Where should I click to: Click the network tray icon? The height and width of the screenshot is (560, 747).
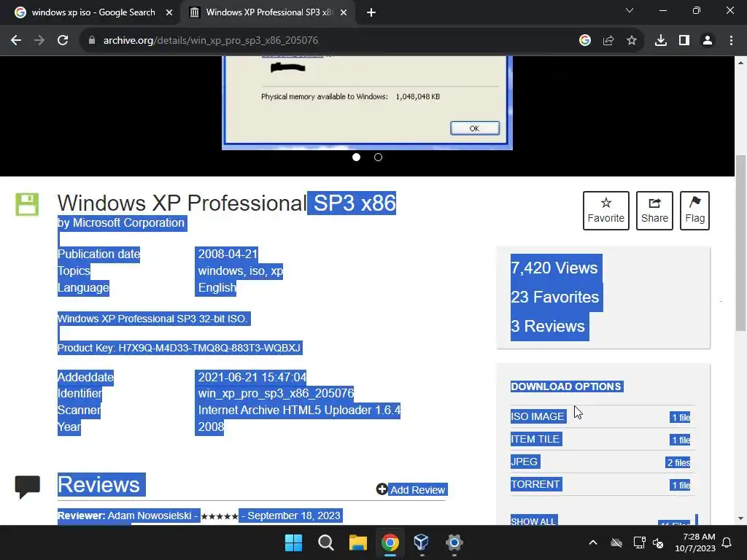639,542
